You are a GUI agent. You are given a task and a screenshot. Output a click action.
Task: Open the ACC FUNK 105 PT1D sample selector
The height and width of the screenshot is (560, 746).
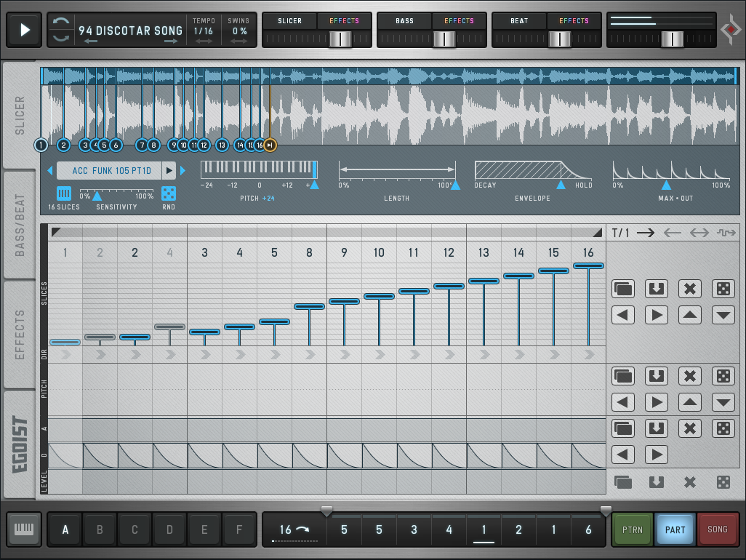(x=109, y=171)
